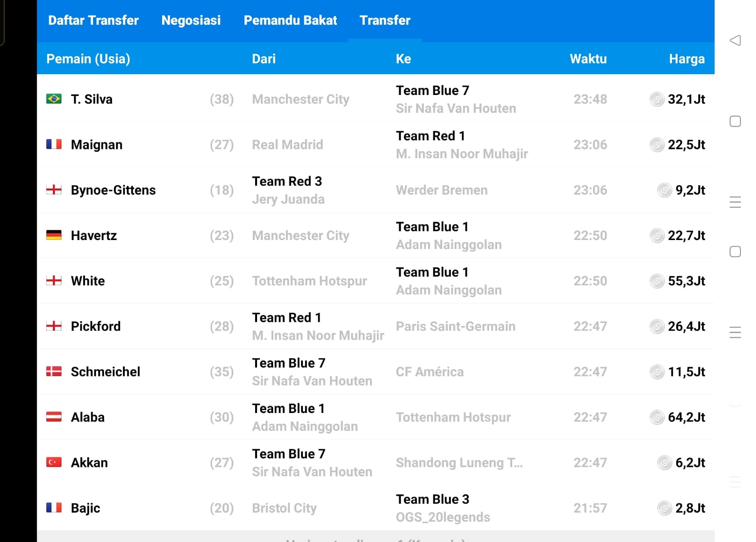The width and height of the screenshot is (756, 542).
Task: Tap the Denmark flag beside Schmeichel
Action: 54,371
